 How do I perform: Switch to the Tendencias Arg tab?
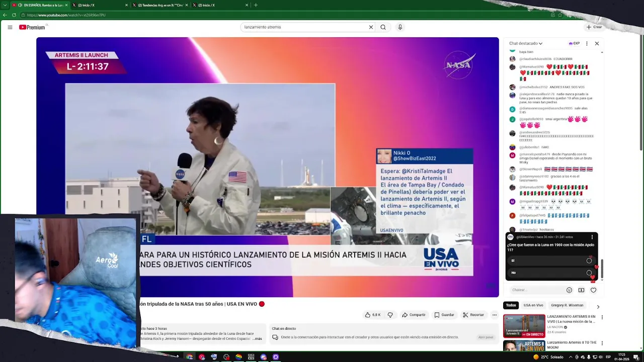tap(160, 5)
